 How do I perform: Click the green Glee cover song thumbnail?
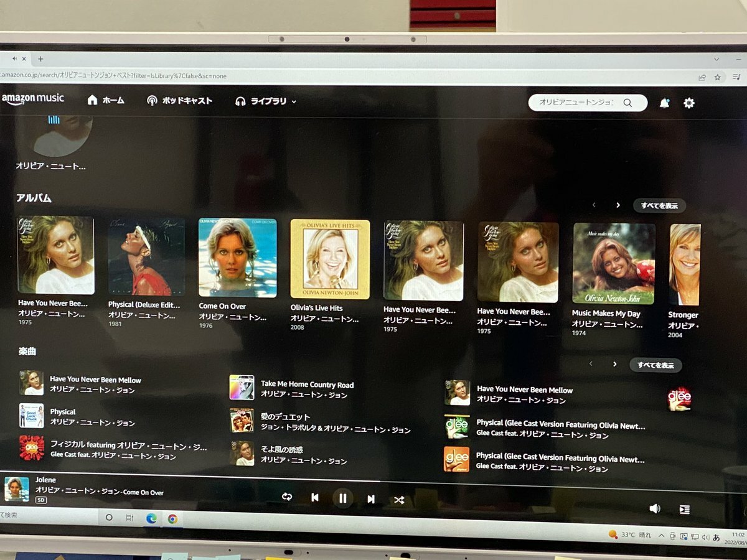(456, 426)
